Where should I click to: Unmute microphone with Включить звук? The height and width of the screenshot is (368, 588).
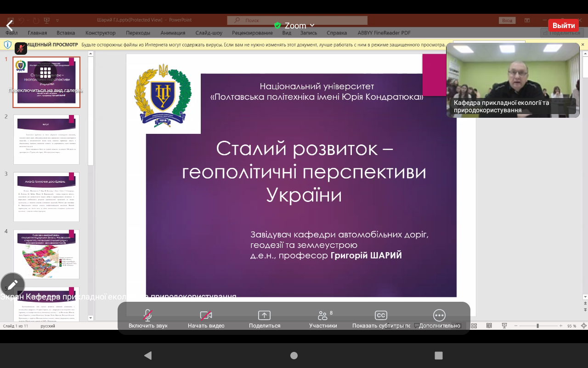click(x=147, y=316)
